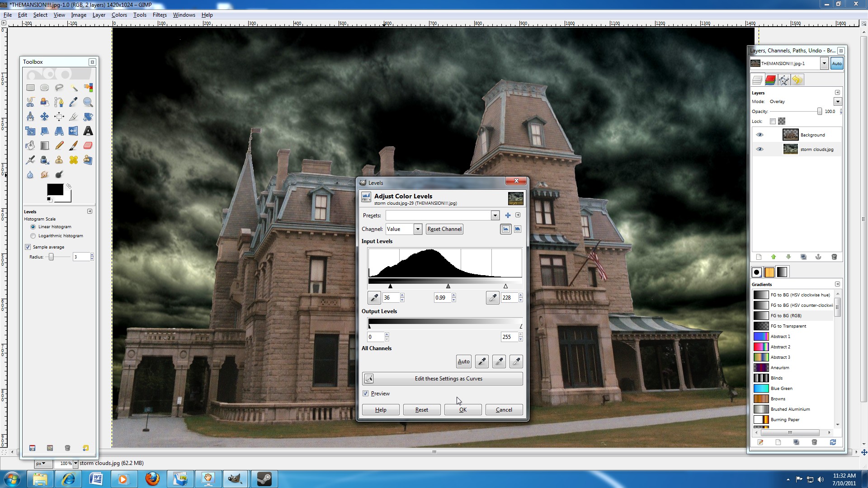Click Cancel in Levels dialog
The height and width of the screenshot is (488, 868).
coord(504,410)
